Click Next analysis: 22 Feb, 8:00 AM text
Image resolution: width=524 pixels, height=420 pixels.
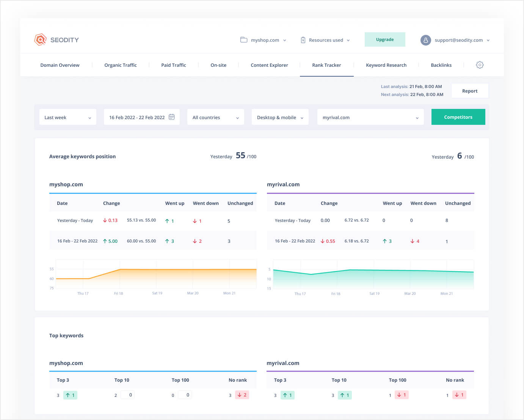click(412, 94)
